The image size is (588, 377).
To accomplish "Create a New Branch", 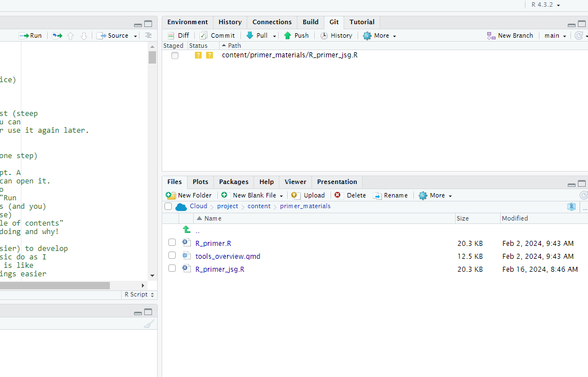I will [510, 35].
